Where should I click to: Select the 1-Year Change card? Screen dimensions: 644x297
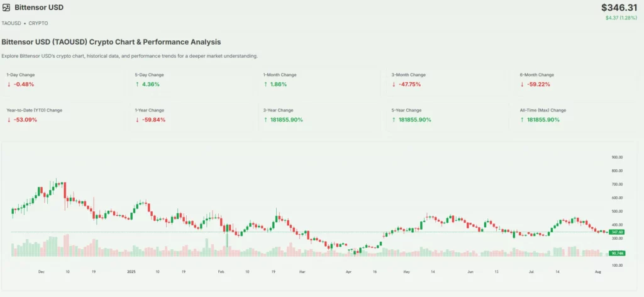(x=191, y=115)
